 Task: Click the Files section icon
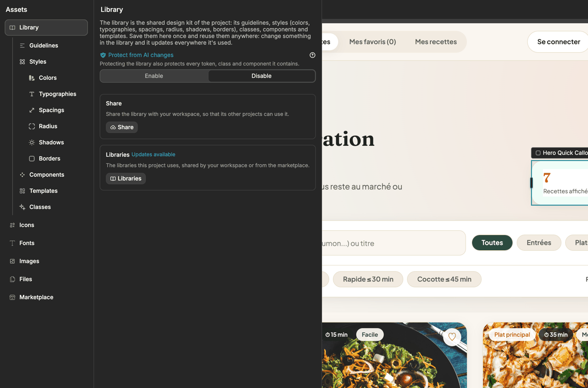tap(12, 279)
